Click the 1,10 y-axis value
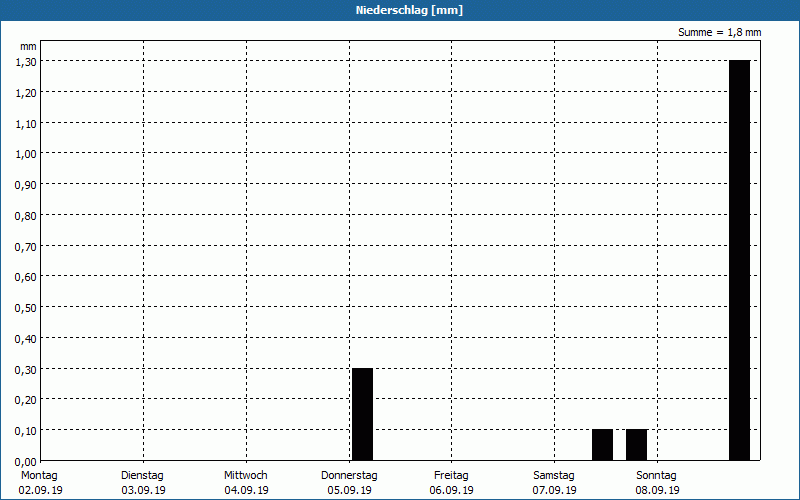 [x=26, y=123]
